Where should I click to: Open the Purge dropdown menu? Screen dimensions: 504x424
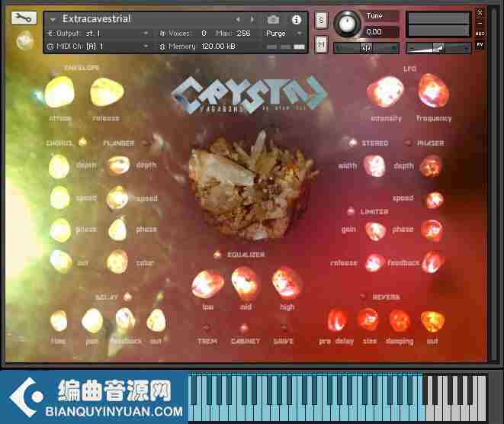point(284,34)
